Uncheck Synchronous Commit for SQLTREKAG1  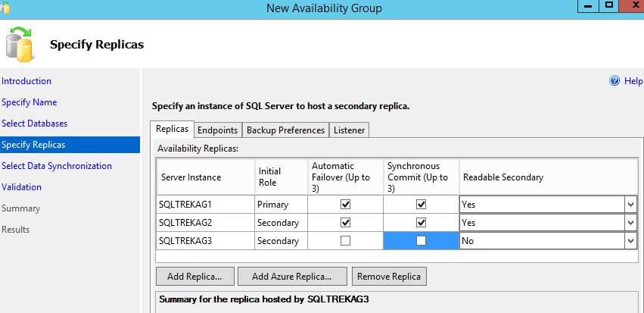coord(422,205)
